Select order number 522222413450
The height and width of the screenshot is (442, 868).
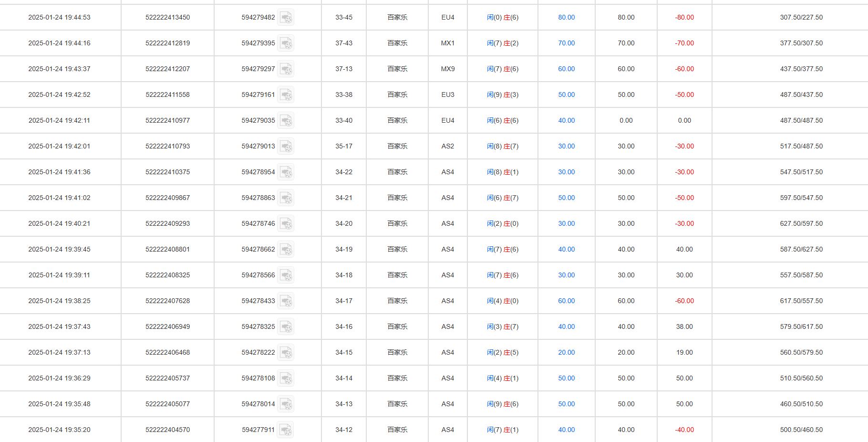[167, 18]
